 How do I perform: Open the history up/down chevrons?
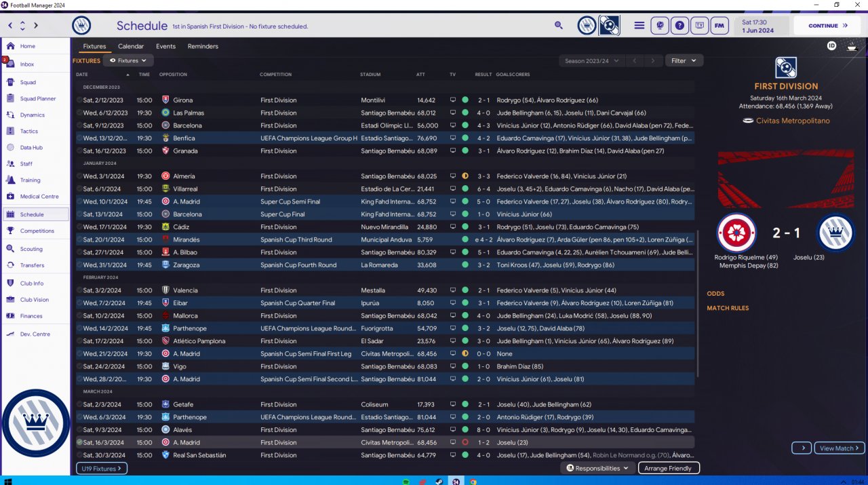click(x=22, y=26)
